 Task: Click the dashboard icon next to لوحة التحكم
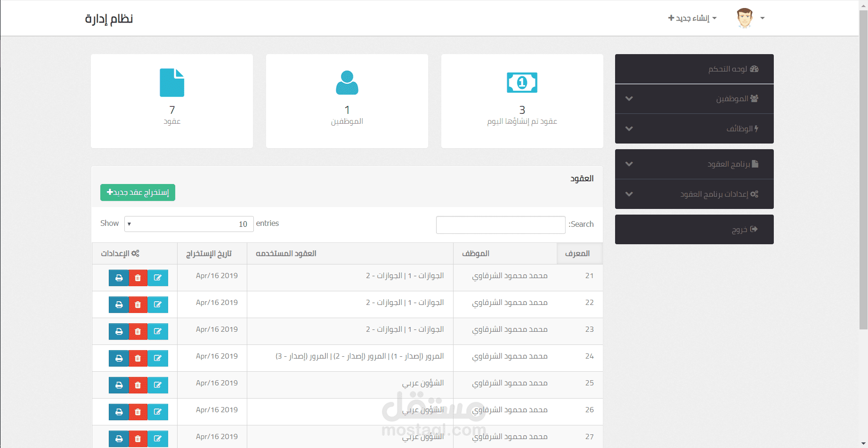[x=755, y=69]
